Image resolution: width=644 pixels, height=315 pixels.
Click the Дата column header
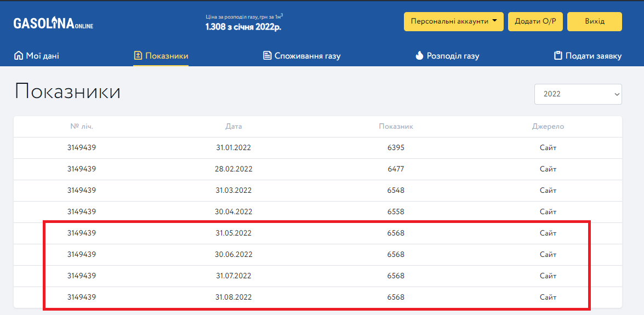233,127
